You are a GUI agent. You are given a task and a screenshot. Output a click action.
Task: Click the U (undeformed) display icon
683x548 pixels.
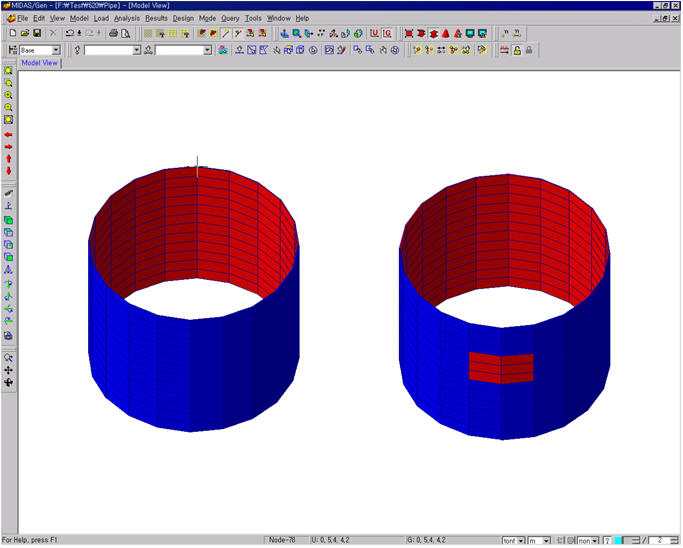pos(374,33)
